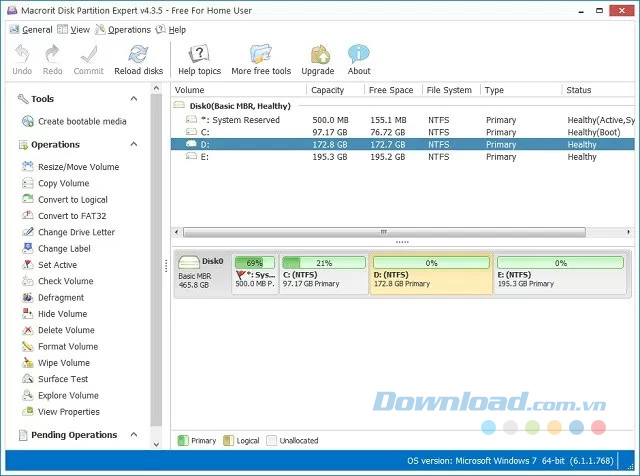Viewport: 640px width, 476px height.
Task: Click Disk0 Basic MBR disk label in map
Action: click(x=202, y=273)
